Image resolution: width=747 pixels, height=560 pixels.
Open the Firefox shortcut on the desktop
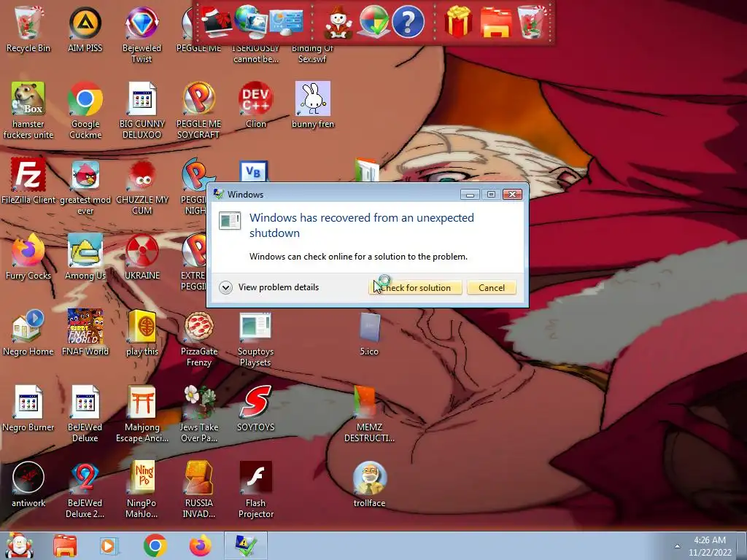click(28, 257)
